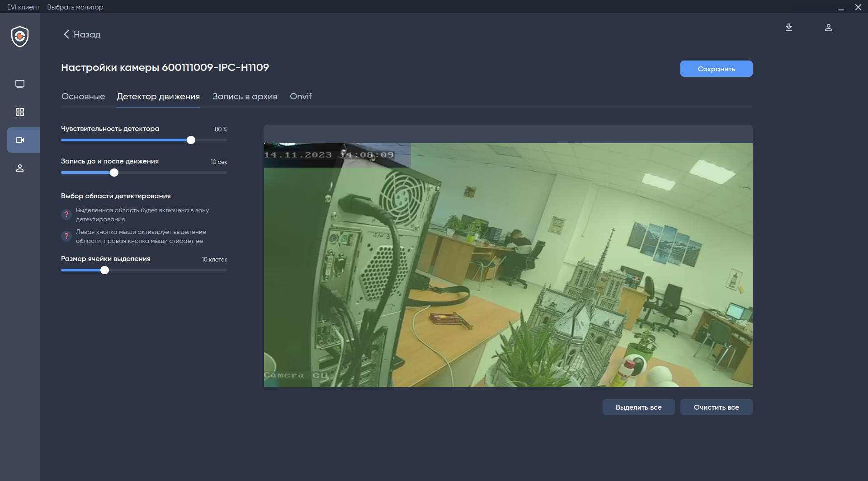Screen dimensions: 868x481
Task: Save settings with Сохранить button
Action: pos(717,69)
